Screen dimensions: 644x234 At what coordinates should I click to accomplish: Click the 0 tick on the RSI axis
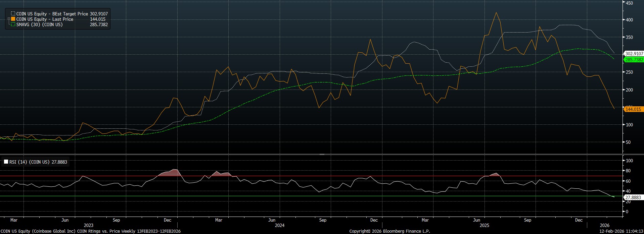[x=627, y=212]
